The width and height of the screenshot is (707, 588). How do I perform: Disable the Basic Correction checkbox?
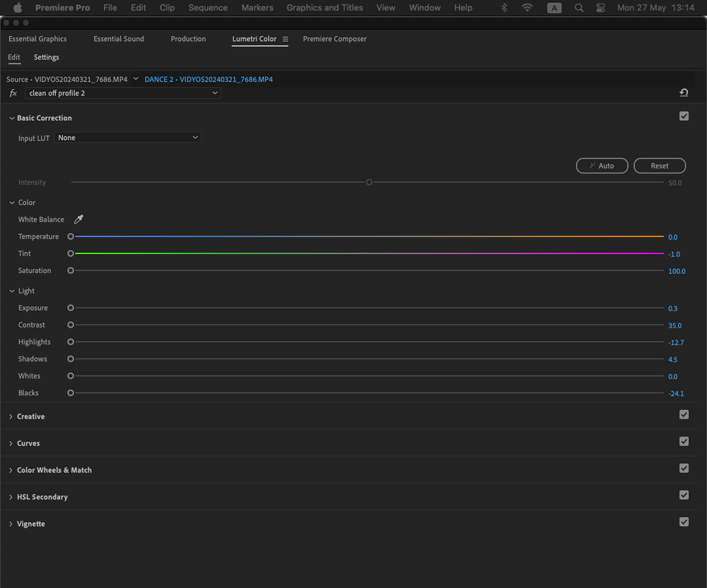pos(684,116)
